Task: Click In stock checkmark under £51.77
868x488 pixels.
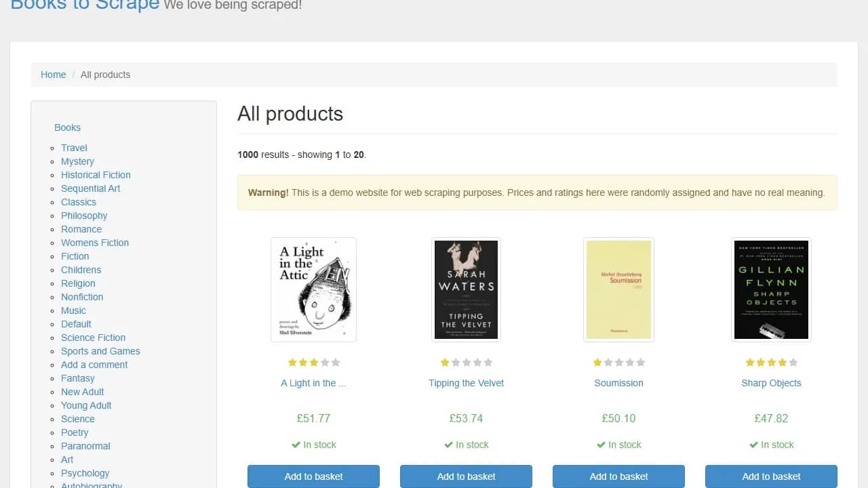Action: click(x=296, y=445)
